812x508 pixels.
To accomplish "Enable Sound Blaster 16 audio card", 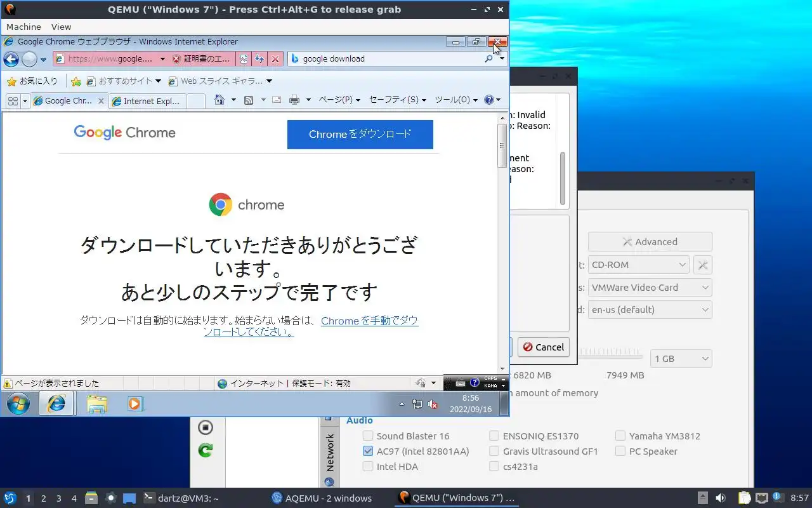I will (368, 436).
